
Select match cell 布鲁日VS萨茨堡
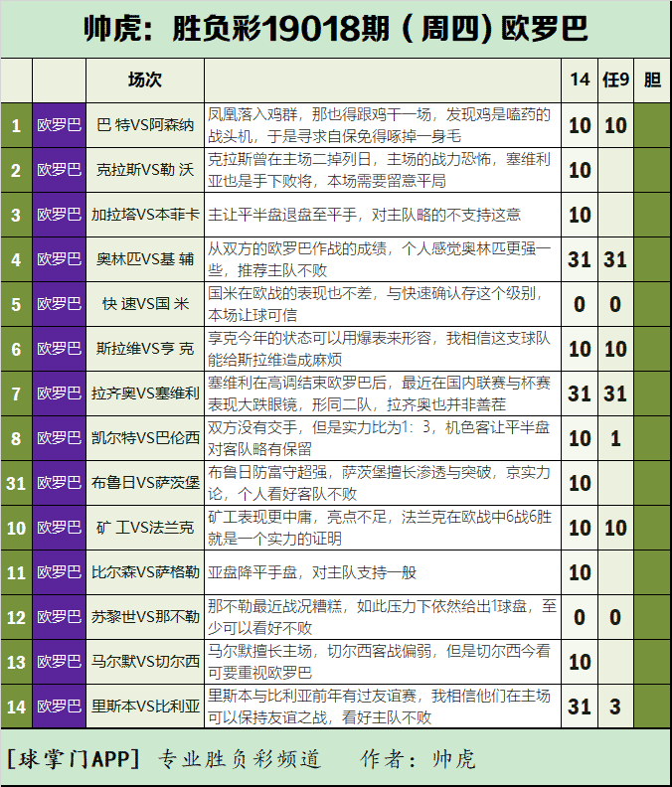coord(145,482)
